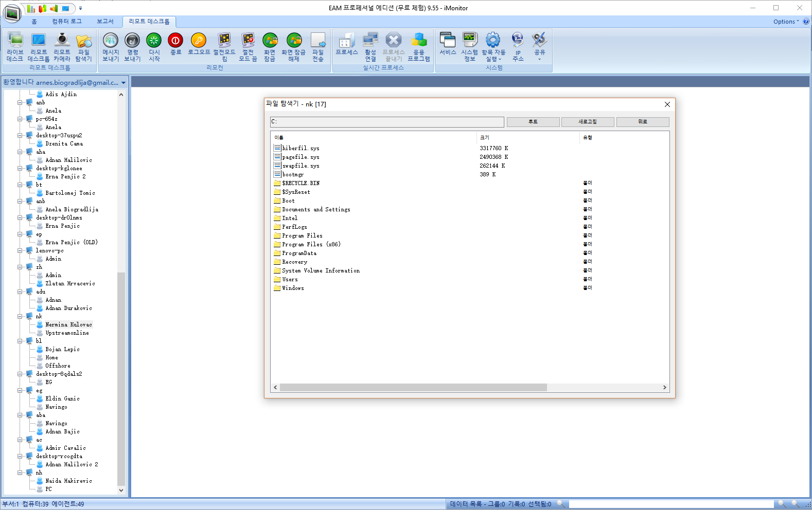812x510 pixels.
Task: Click Send Message (메시지 보내기) icon
Action: [x=111, y=47]
